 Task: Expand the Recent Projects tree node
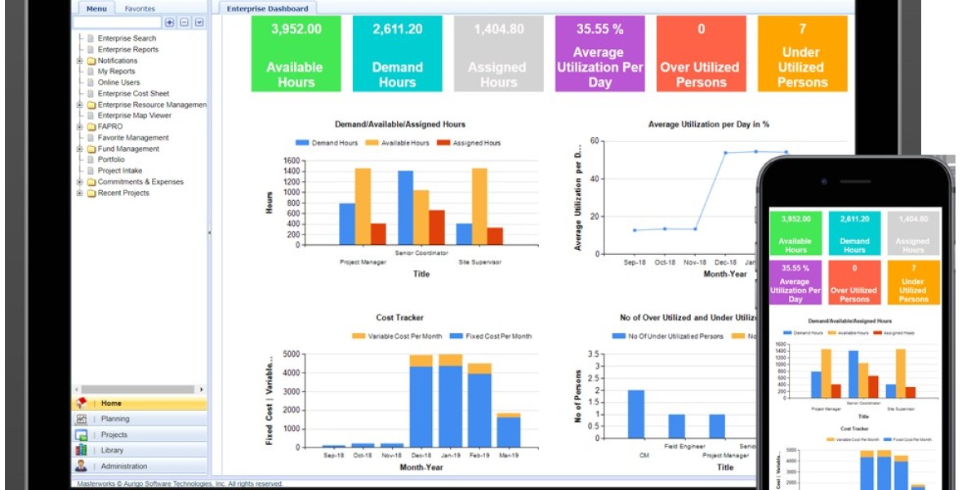click(x=80, y=194)
